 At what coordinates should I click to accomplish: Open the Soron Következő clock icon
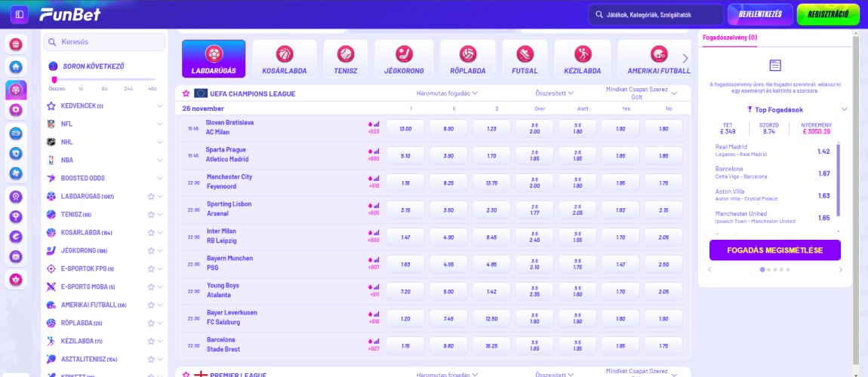point(53,66)
